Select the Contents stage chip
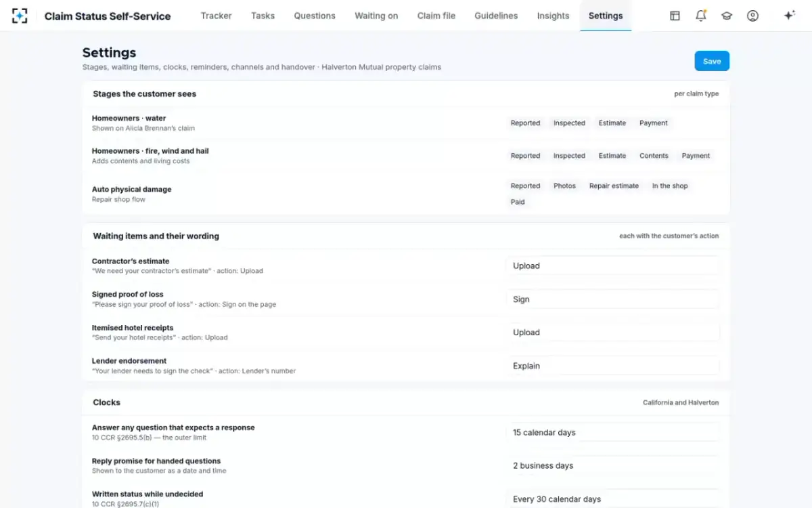Image resolution: width=812 pixels, height=508 pixels. 654,156
